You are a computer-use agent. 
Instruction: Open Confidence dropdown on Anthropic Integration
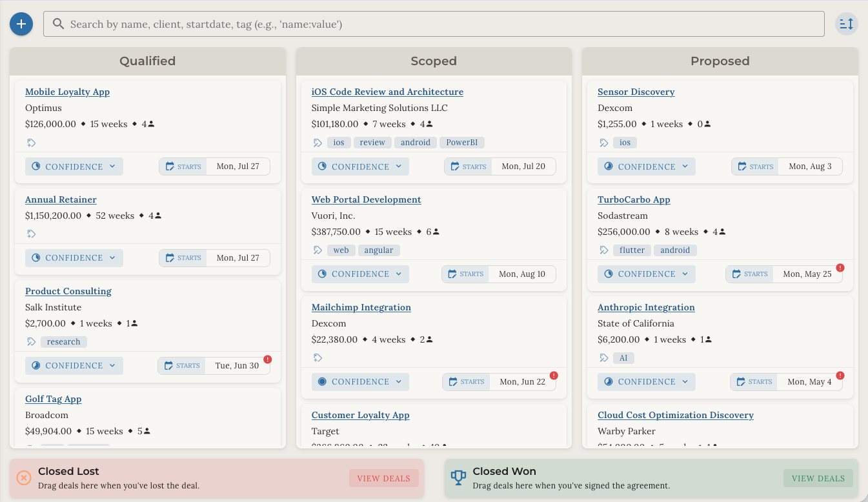647,381
